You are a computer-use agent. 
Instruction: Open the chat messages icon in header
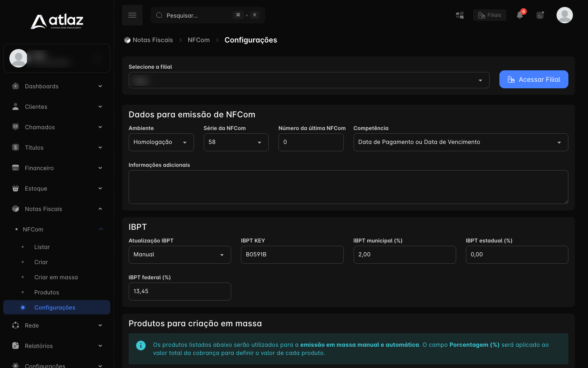point(540,15)
